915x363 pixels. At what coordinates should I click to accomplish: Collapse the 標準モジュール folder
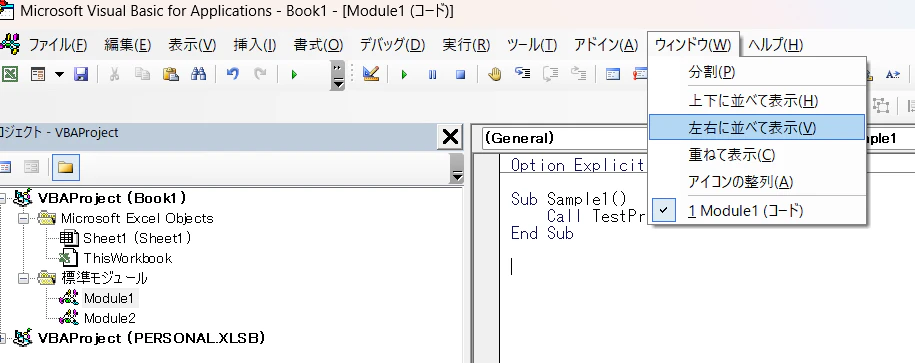pyautogui.click(x=23, y=278)
